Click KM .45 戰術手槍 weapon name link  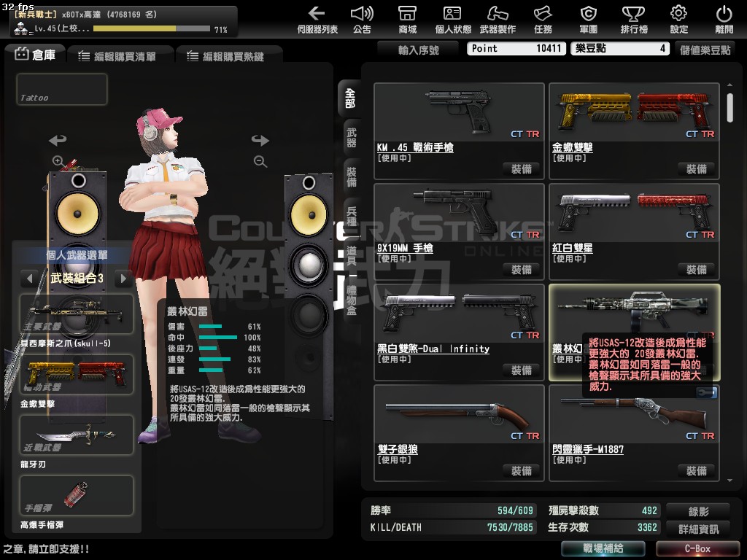pos(415,147)
